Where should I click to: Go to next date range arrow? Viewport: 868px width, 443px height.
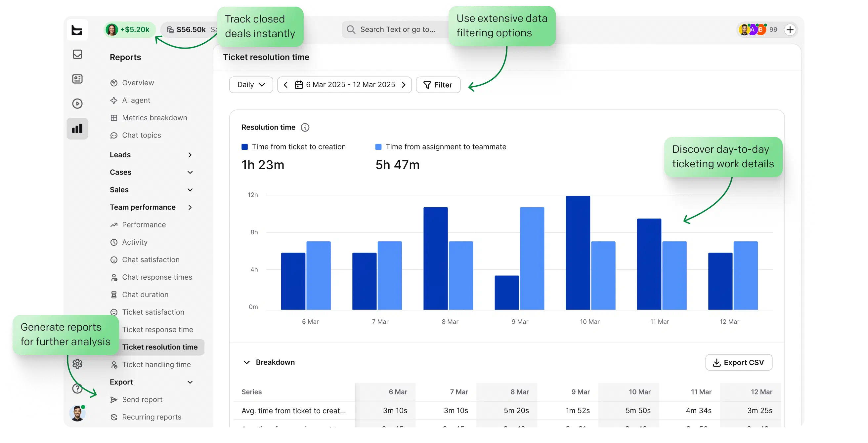point(403,85)
